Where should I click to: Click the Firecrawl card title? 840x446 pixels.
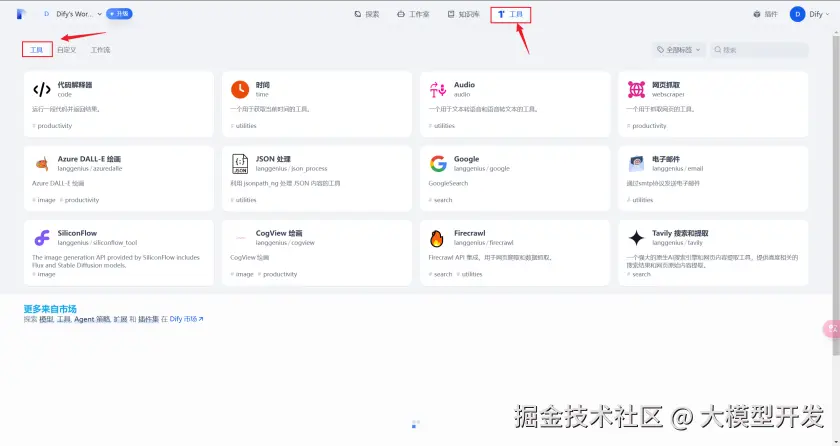470,233
